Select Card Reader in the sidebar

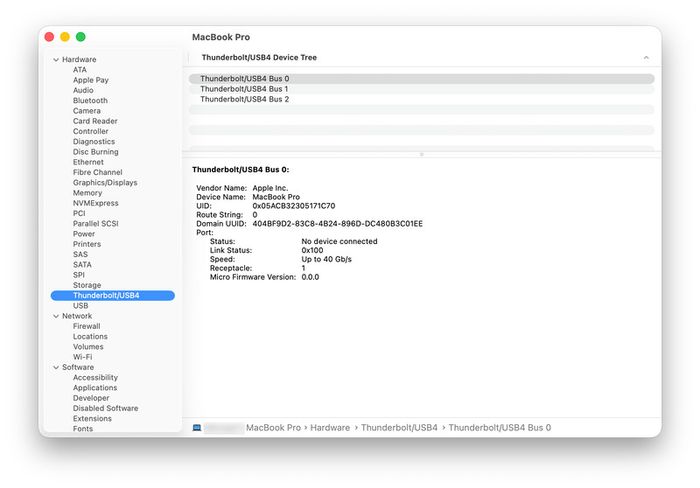click(x=95, y=121)
